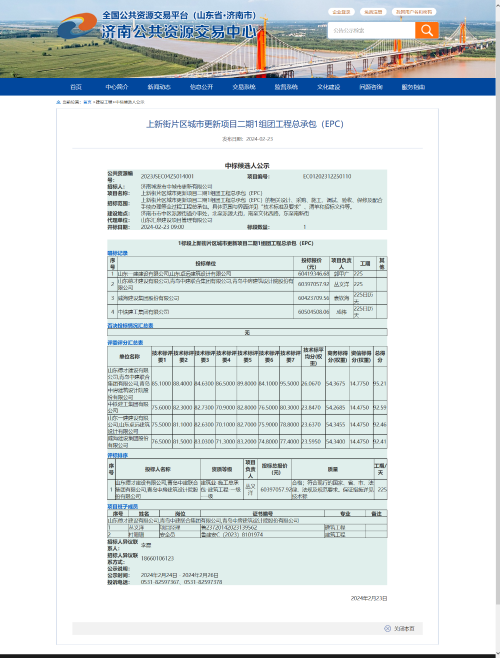Click the credit score cell 14.7750

[360, 383]
